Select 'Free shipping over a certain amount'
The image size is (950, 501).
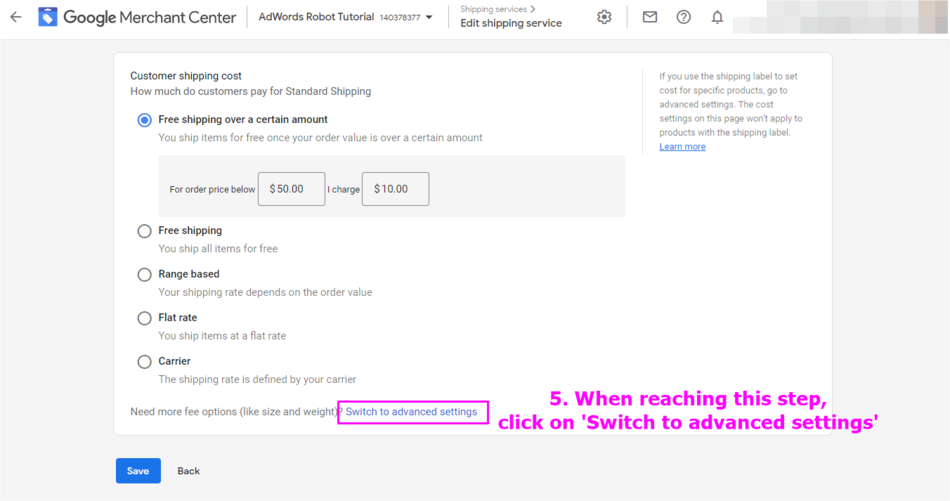145,120
